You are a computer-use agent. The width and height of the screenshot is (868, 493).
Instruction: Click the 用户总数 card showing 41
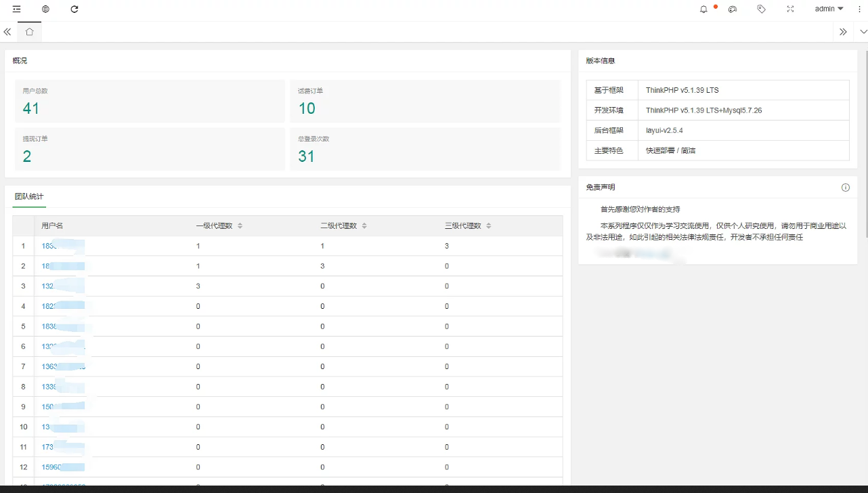[x=150, y=101]
